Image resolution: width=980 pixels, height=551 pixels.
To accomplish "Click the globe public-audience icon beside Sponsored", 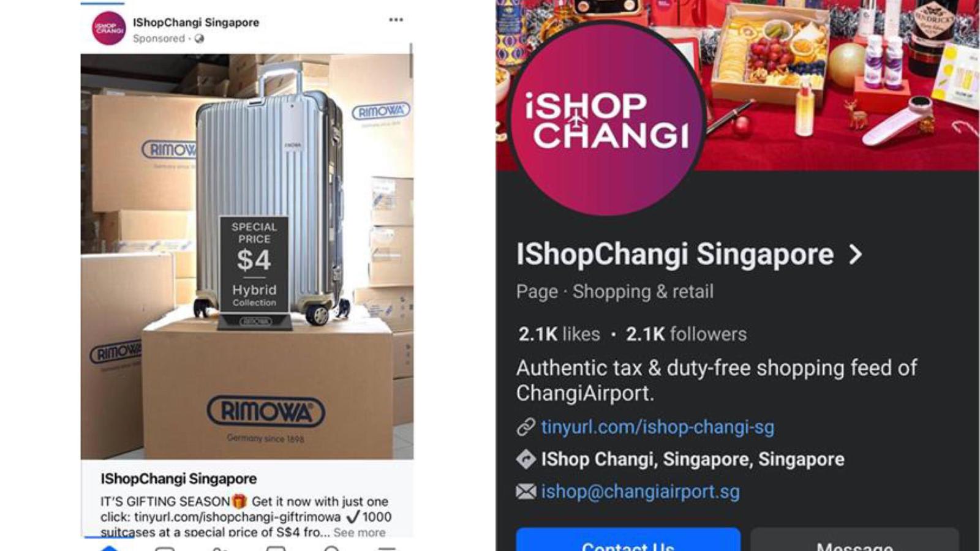I will pyautogui.click(x=199, y=39).
